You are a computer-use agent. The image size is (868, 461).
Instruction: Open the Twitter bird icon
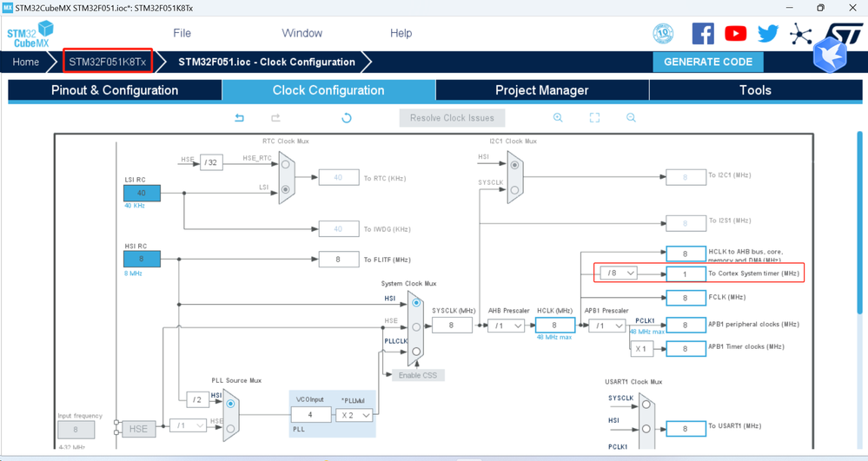(x=768, y=34)
